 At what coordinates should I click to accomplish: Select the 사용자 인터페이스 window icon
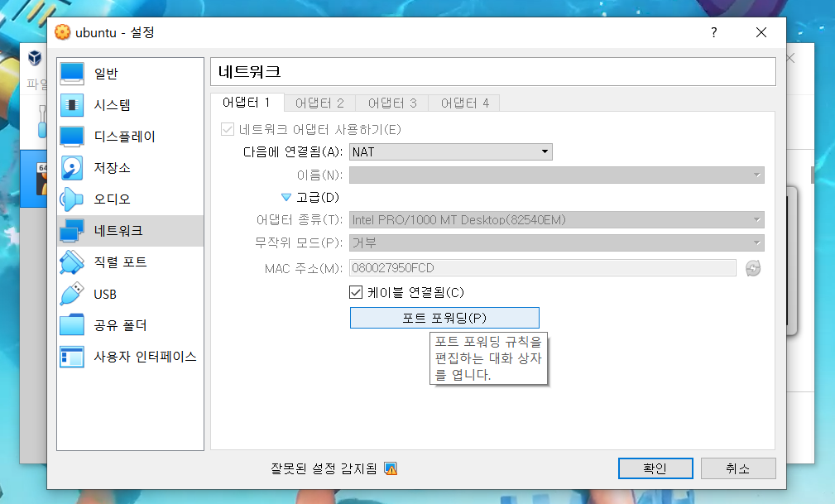click(x=72, y=357)
